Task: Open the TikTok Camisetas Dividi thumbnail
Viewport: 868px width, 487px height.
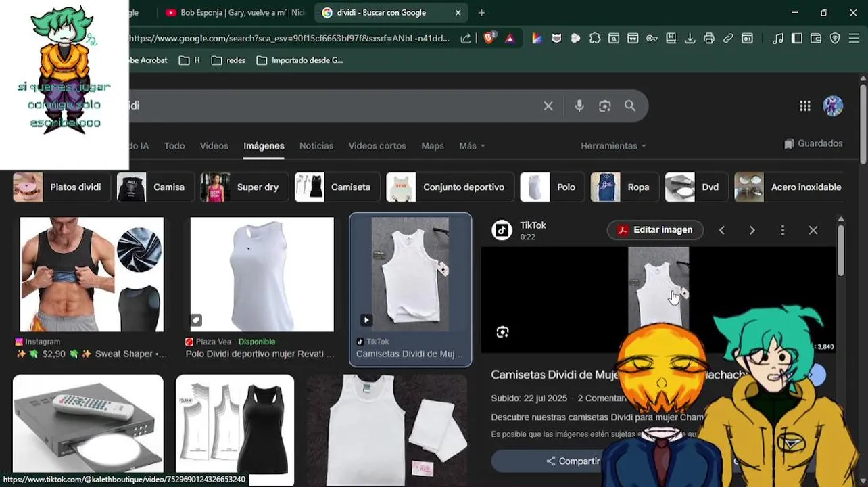Action: click(410, 275)
